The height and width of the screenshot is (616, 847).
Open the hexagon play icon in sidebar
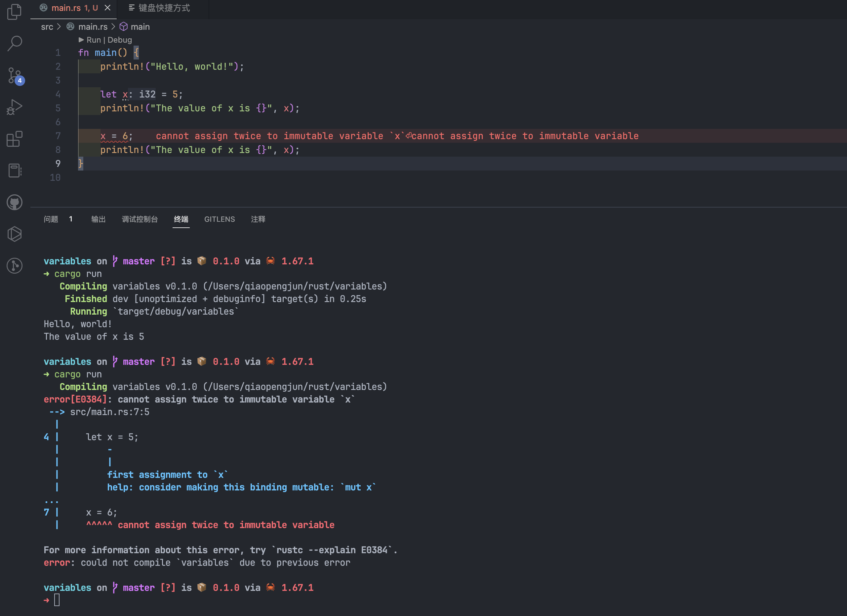[x=15, y=234]
